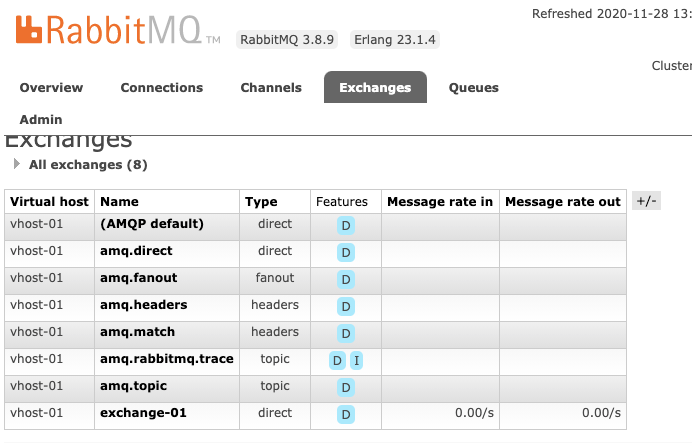Open the amq.match exchange
Image resolution: width=692 pixels, height=443 pixels.
pos(137,332)
